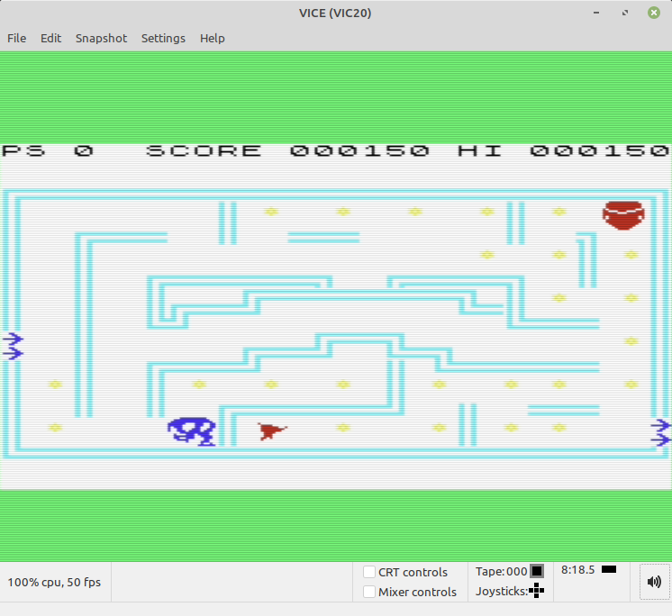
Task: Maximize the VICE window
Action: [x=625, y=13]
